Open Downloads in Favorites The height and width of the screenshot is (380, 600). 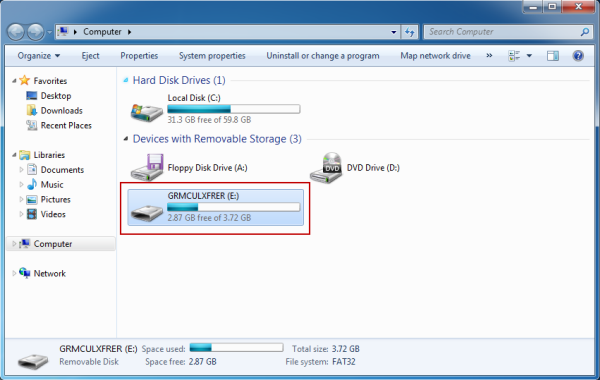[62, 111]
